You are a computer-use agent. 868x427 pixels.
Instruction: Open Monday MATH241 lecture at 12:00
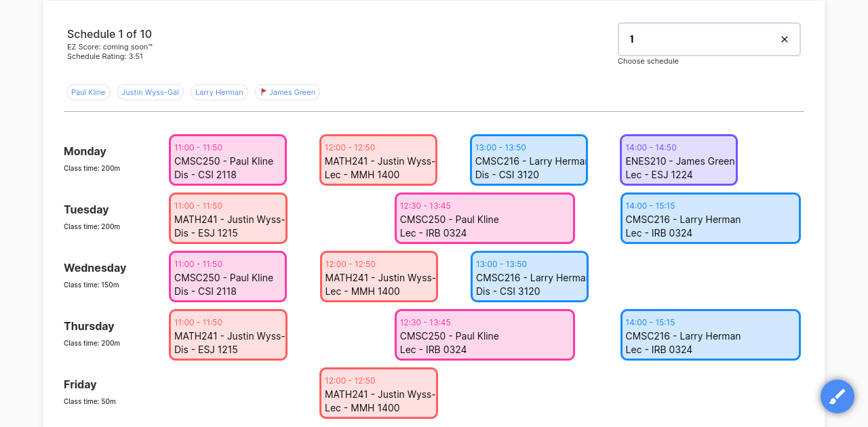pyautogui.click(x=378, y=160)
